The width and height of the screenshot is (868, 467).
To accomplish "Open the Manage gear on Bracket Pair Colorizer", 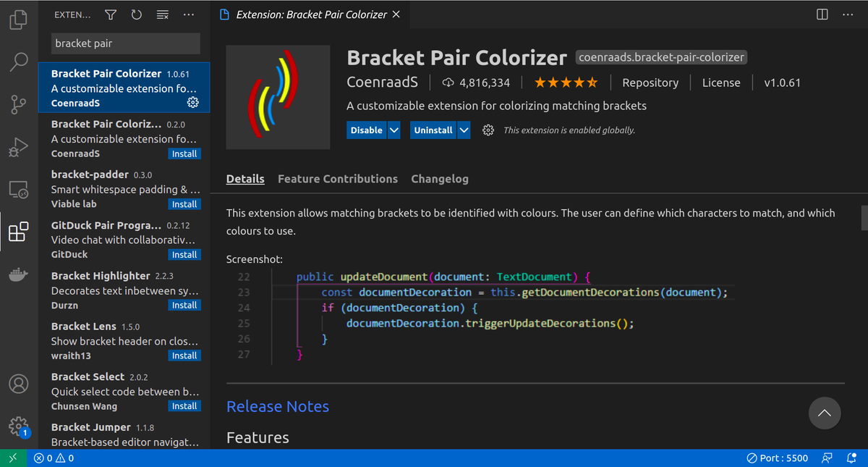I will tap(192, 102).
